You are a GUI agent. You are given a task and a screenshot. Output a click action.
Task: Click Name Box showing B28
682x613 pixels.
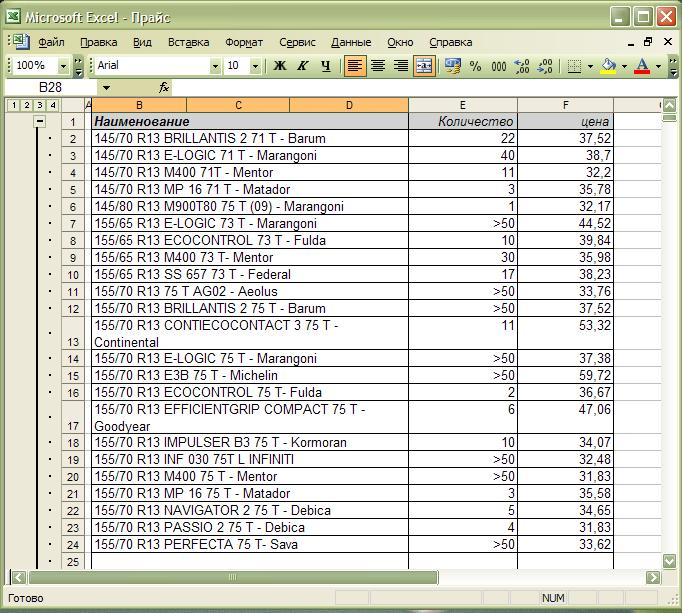point(50,87)
